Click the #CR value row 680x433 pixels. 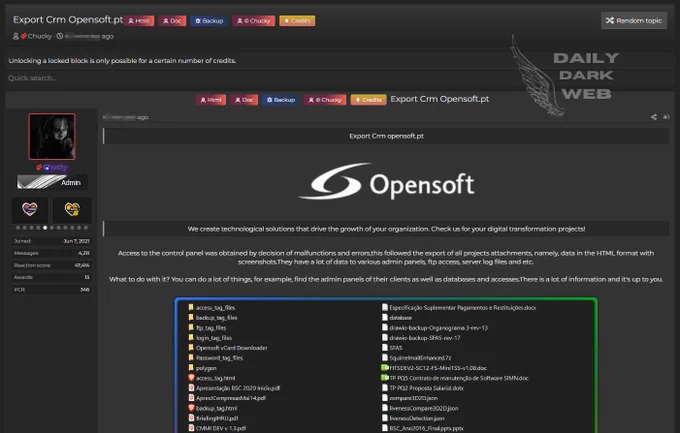52,289
